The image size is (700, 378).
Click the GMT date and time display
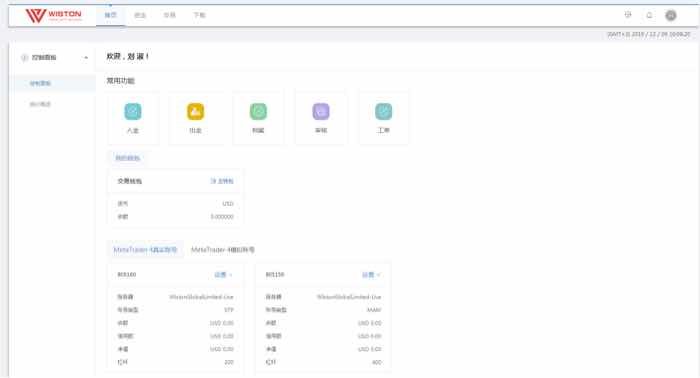(649, 34)
